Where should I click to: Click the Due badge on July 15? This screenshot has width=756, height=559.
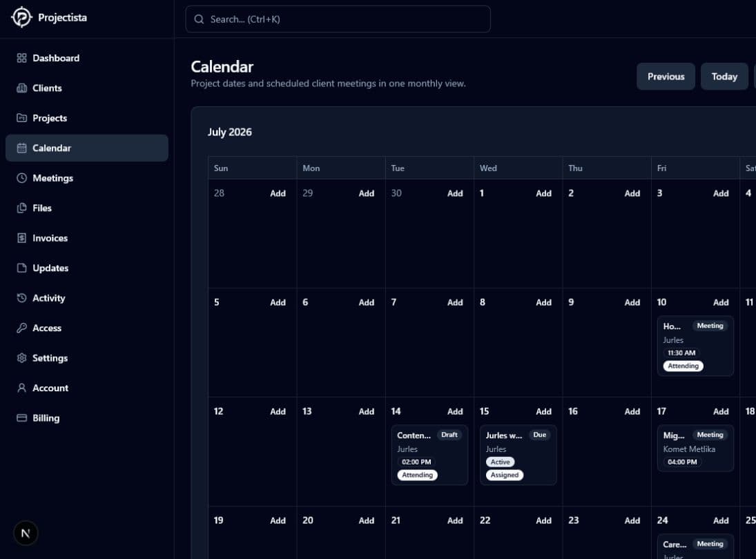(x=539, y=435)
